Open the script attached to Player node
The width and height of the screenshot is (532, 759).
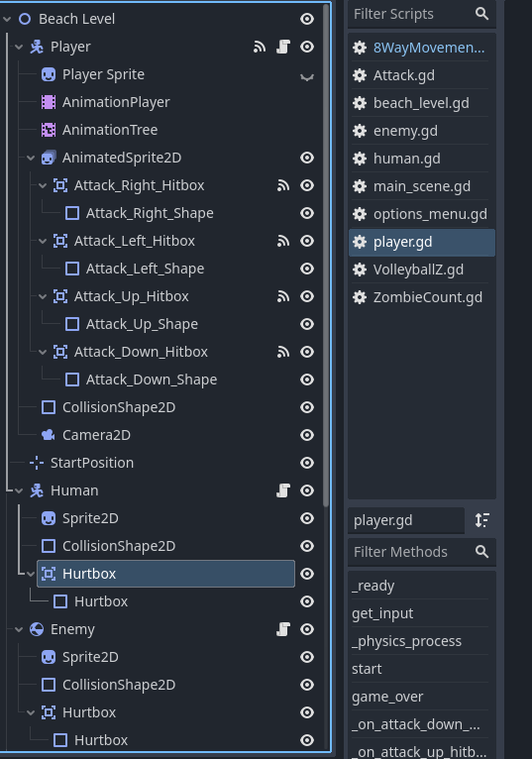(283, 47)
